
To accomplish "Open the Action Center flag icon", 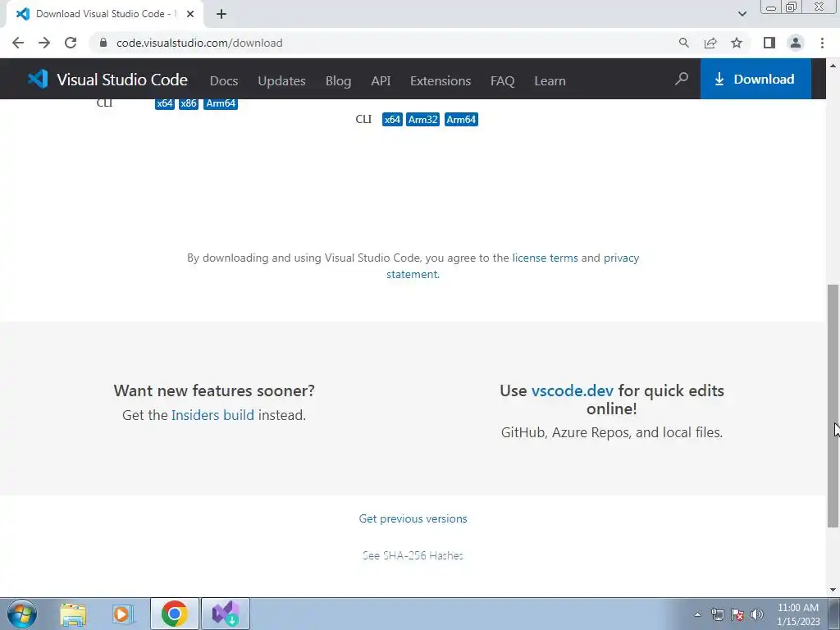I will click(x=737, y=614).
